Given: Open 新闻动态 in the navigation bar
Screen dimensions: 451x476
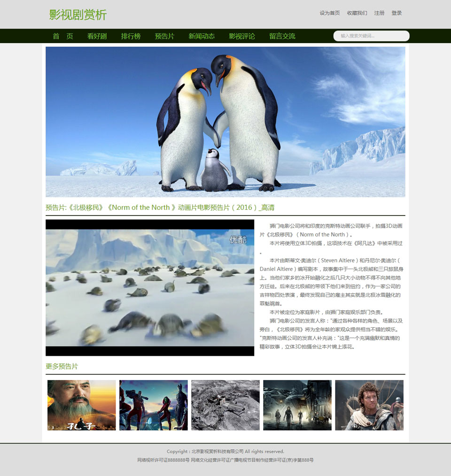Looking at the screenshot, I should [x=202, y=36].
